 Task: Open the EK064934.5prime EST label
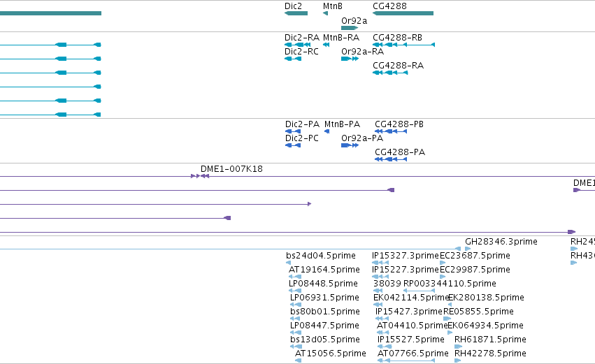tap(486, 326)
